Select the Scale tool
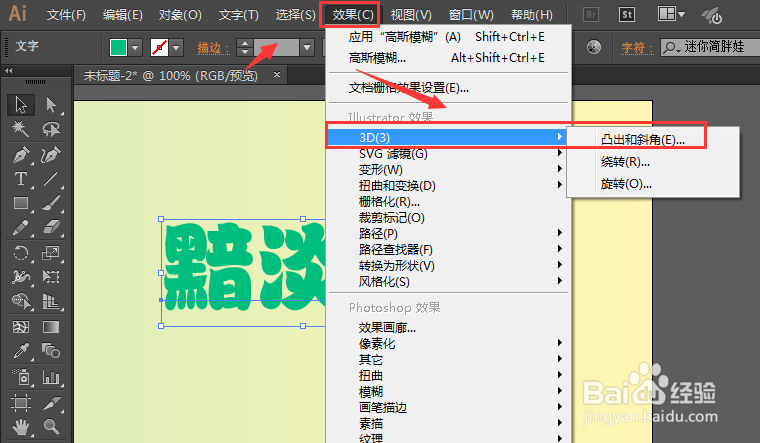The height and width of the screenshot is (443, 760). pyautogui.click(x=51, y=253)
